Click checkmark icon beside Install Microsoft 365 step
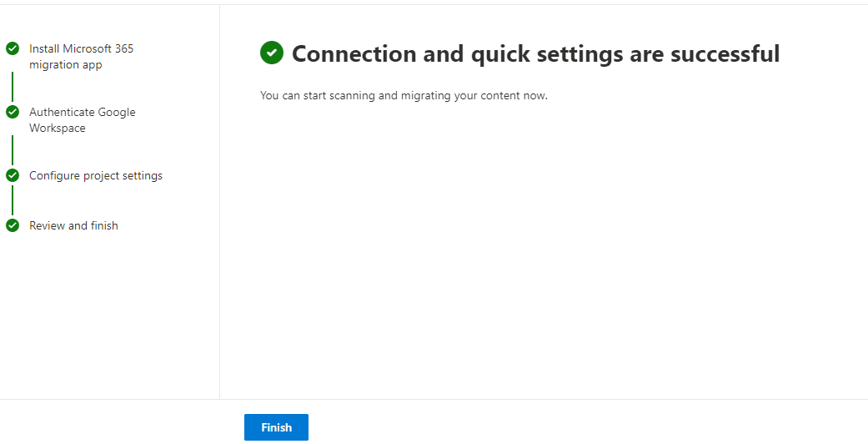 click(x=13, y=48)
